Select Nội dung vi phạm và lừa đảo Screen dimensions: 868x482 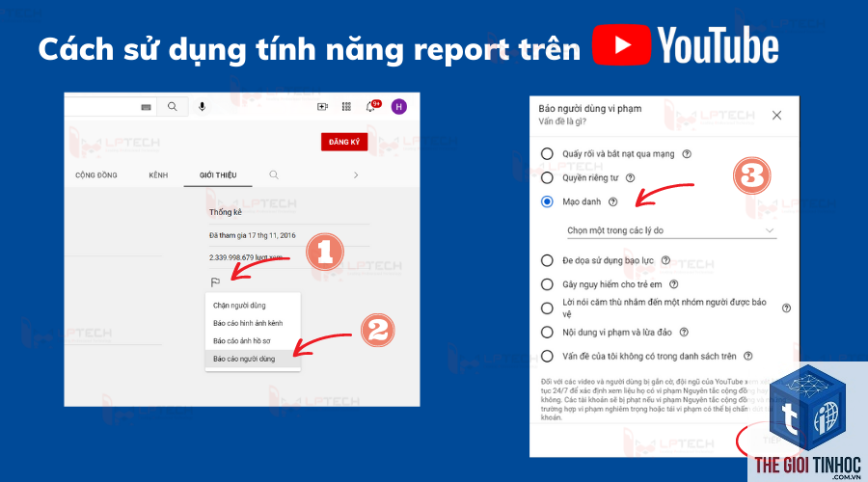pos(547,332)
